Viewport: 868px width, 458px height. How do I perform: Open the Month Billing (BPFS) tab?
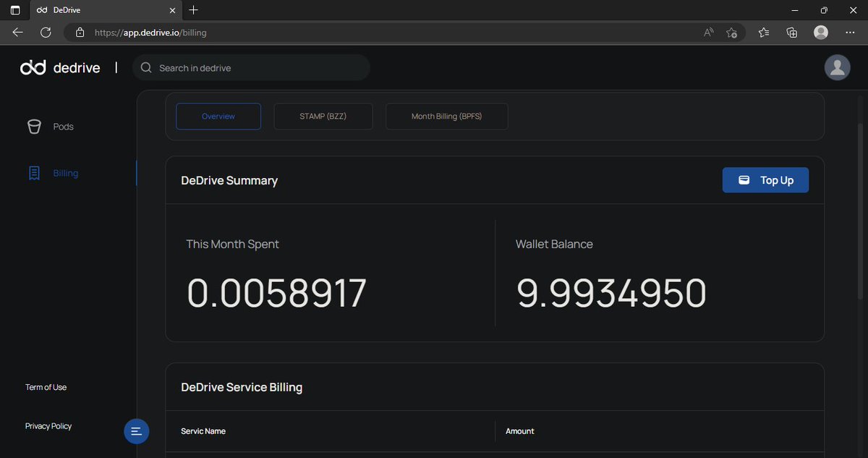click(446, 116)
